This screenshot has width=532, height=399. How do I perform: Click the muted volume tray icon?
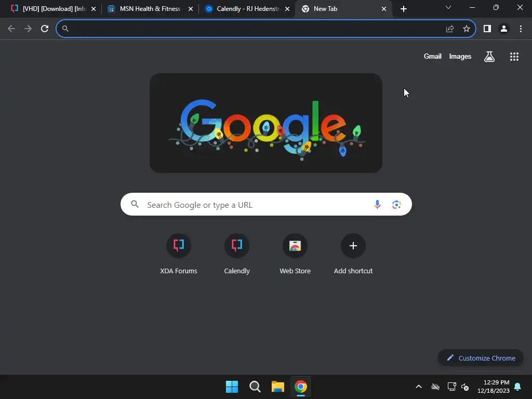[x=465, y=387]
